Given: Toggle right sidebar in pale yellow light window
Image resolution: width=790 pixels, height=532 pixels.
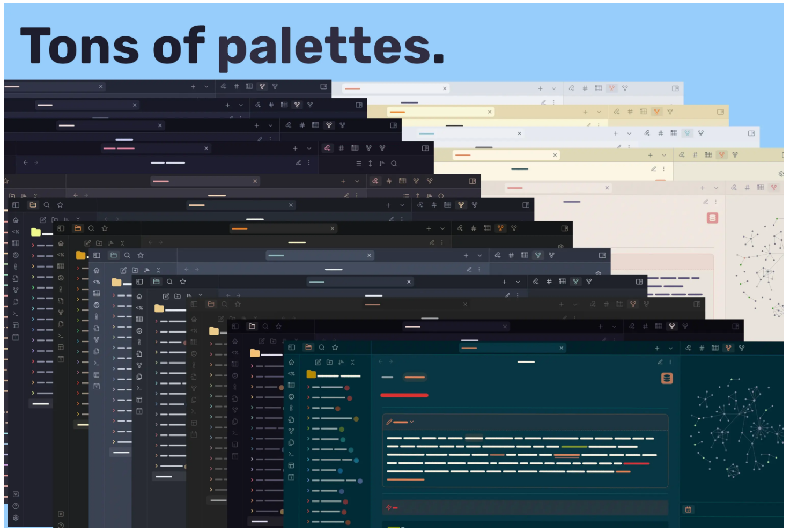Looking at the screenshot, I should click(720, 112).
